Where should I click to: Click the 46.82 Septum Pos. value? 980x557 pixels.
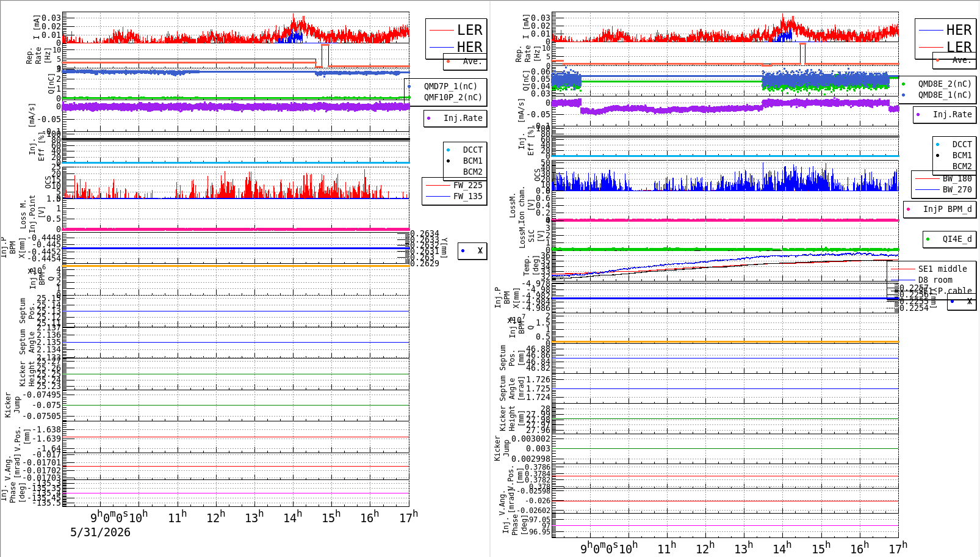pyautogui.click(x=538, y=368)
